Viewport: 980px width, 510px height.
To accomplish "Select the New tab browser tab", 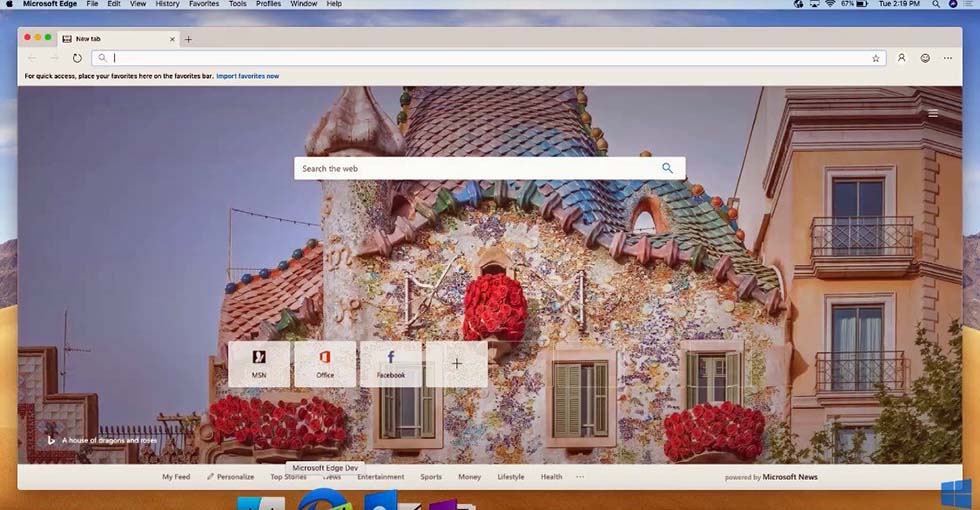I will [x=118, y=39].
